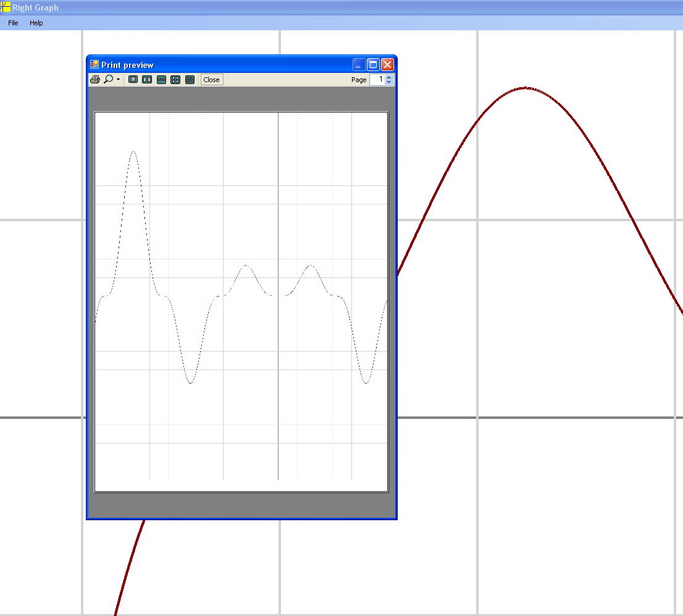This screenshot has height=616, width=683.
Task: Click the previewed graph page
Action: click(x=241, y=302)
